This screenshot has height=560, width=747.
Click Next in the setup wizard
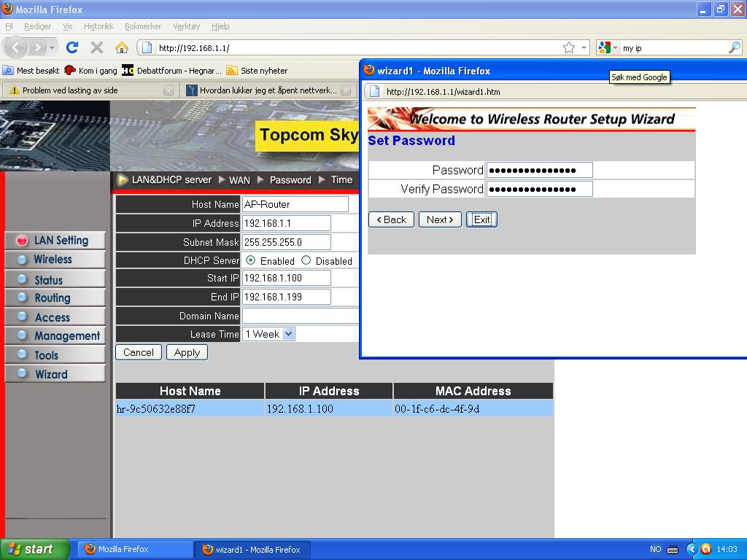(x=440, y=219)
